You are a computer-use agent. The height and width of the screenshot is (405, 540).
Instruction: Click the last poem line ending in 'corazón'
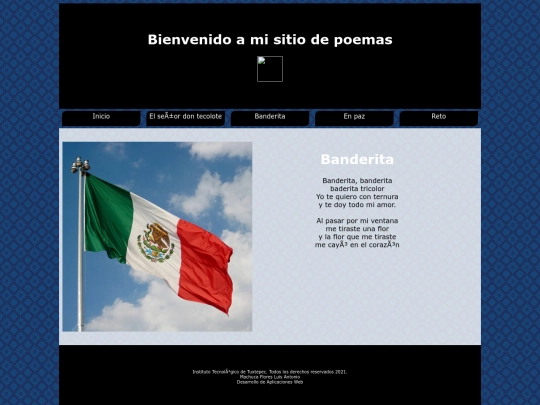pos(357,245)
